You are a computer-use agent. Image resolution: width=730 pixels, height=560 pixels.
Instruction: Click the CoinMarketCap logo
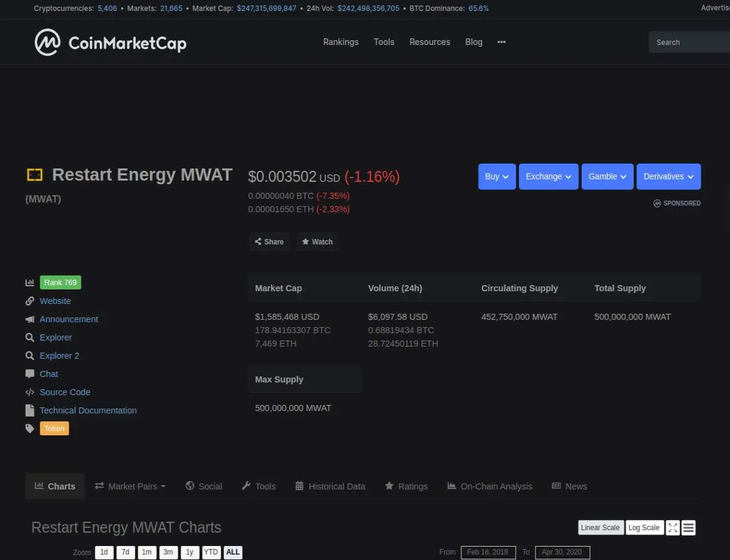pyautogui.click(x=110, y=43)
